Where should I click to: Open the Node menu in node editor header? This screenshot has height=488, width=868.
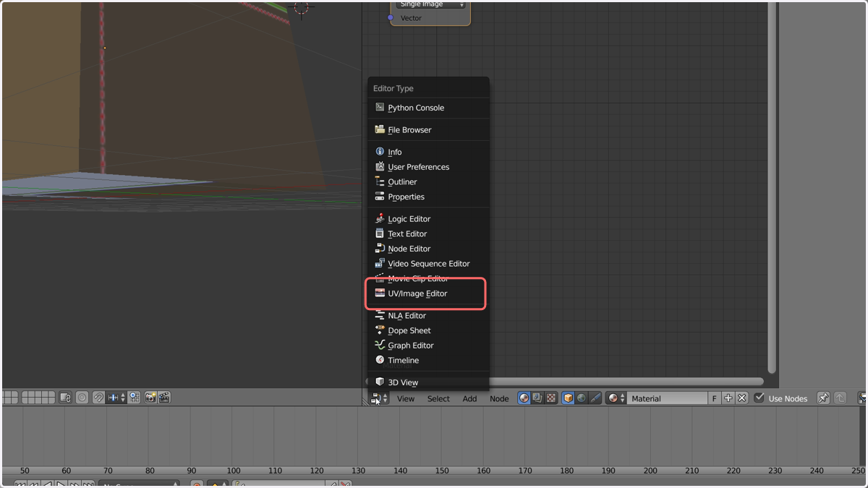coord(499,398)
